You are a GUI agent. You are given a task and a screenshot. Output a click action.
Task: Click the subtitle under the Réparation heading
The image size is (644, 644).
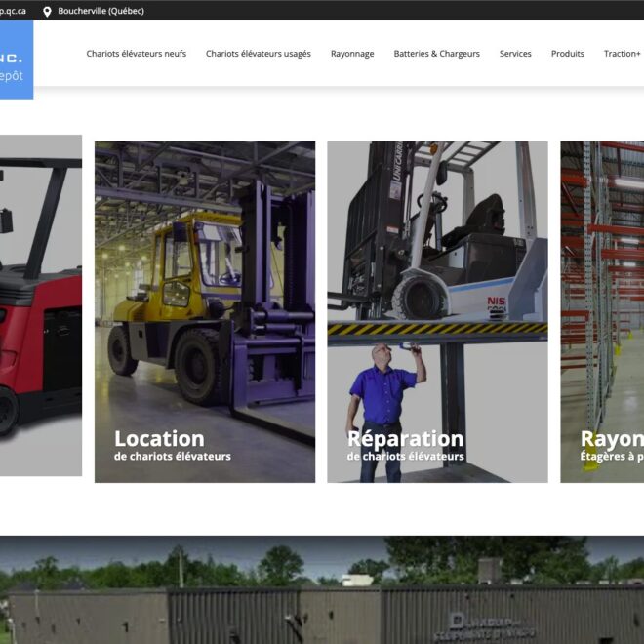point(405,457)
